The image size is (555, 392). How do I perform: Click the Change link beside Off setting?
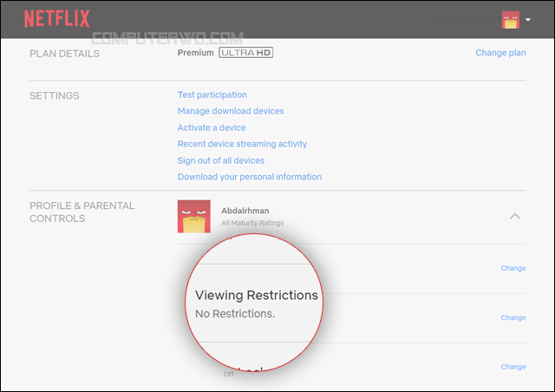(513, 367)
